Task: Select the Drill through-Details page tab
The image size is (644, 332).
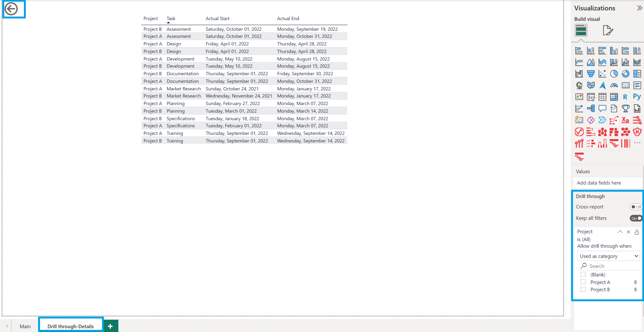Action: (70, 326)
